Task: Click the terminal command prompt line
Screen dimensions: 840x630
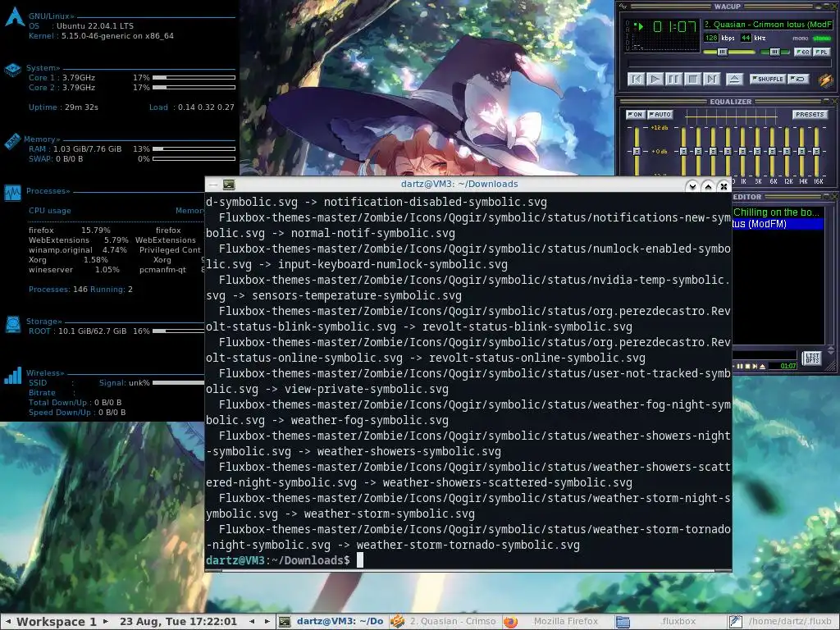Action: (x=468, y=560)
